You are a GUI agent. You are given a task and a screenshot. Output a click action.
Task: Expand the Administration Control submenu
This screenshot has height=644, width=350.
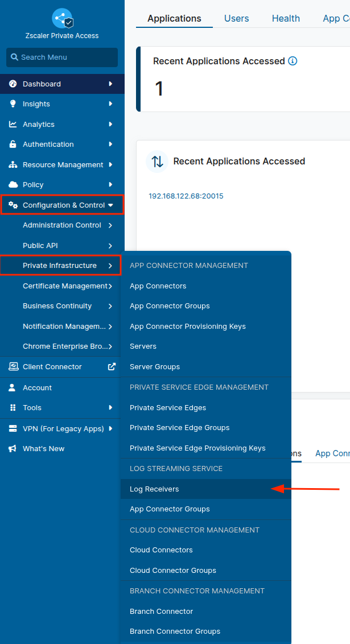pos(110,225)
